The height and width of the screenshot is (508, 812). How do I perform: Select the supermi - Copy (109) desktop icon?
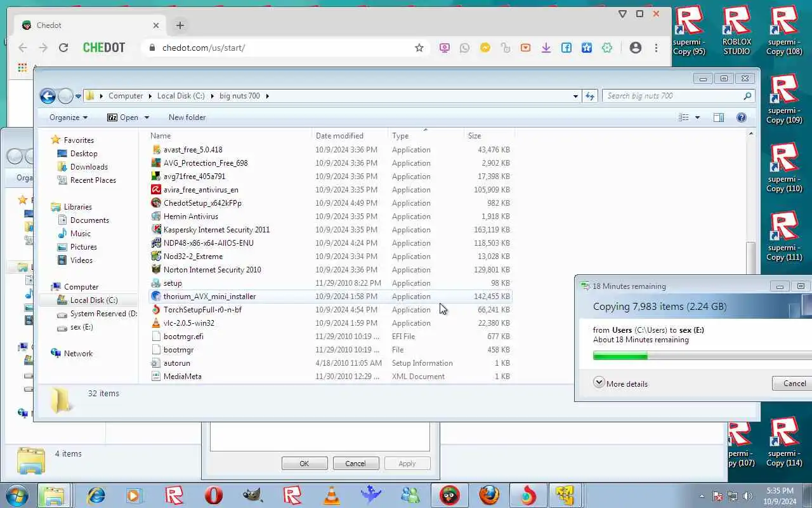[784, 99]
